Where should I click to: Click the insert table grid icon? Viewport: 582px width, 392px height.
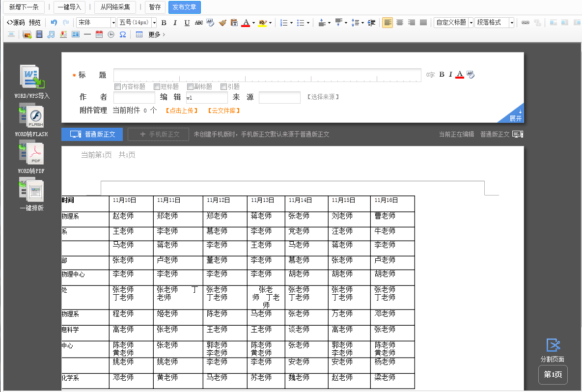click(x=139, y=34)
